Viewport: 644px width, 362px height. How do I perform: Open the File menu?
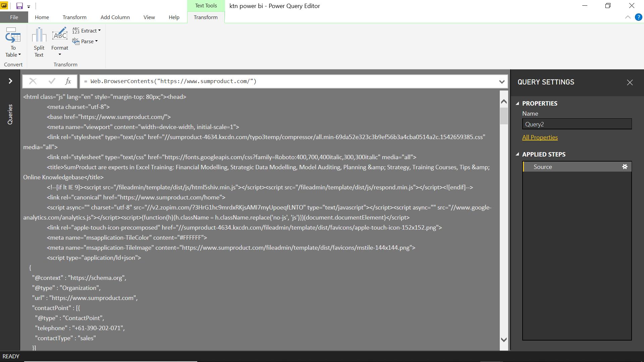coord(14,17)
